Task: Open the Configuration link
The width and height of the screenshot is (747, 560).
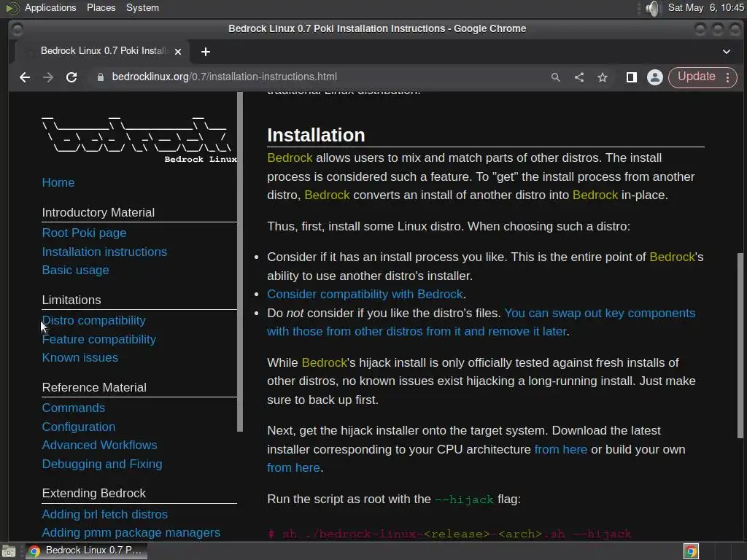Action: click(x=79, y=427)
